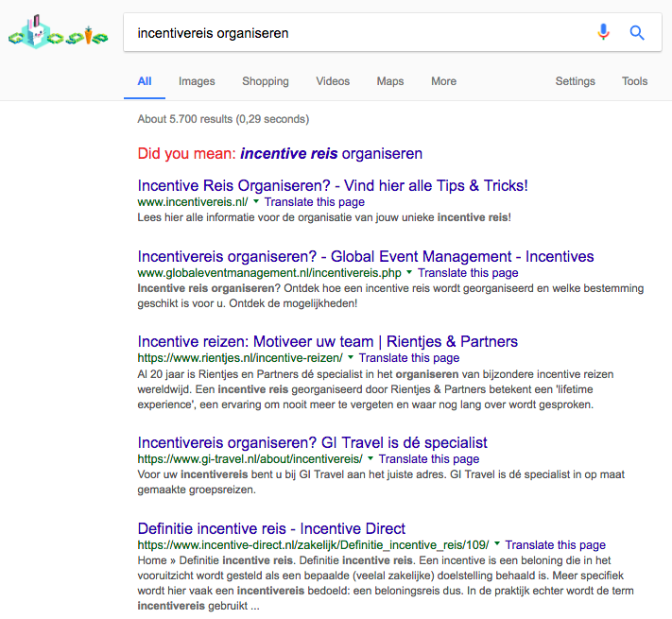Click snippet 'Lees hier alle informatie'
Image resolution: width=672 pixels, height=619 pixels.
tap(324, 217)
